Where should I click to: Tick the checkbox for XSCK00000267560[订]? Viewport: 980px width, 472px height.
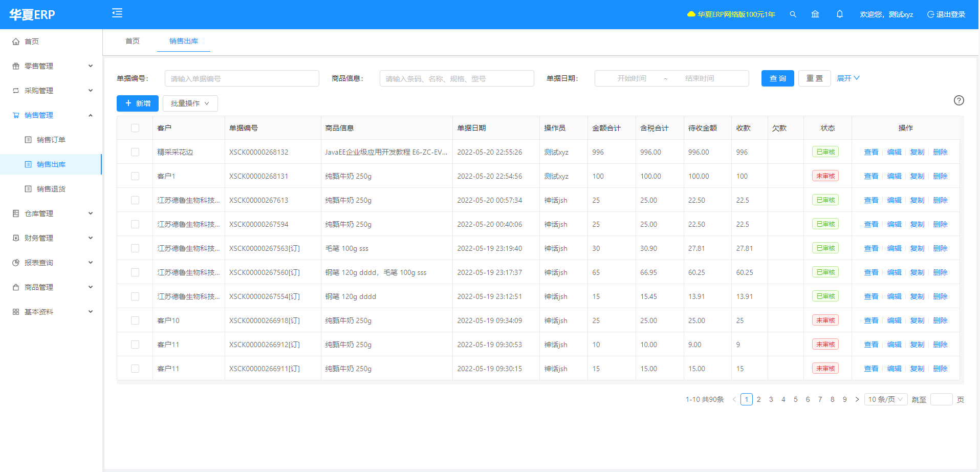coord(135,272)
